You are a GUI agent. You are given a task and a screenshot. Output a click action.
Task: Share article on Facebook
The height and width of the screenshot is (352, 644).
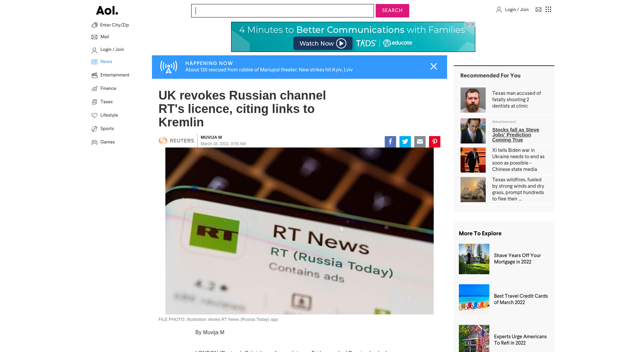point(390,142)
